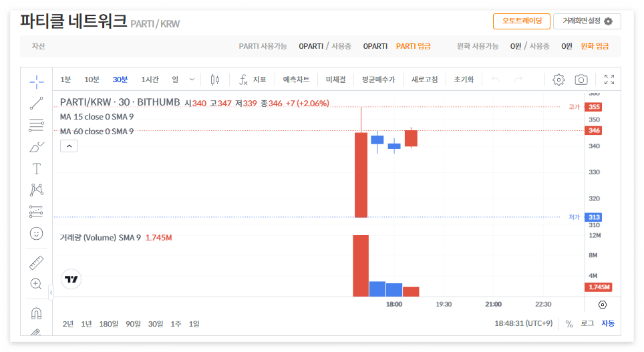The height and width of the screenshot is (352, 644).
Task: Switch to the 일 daily interval
Action: point(176,79)
